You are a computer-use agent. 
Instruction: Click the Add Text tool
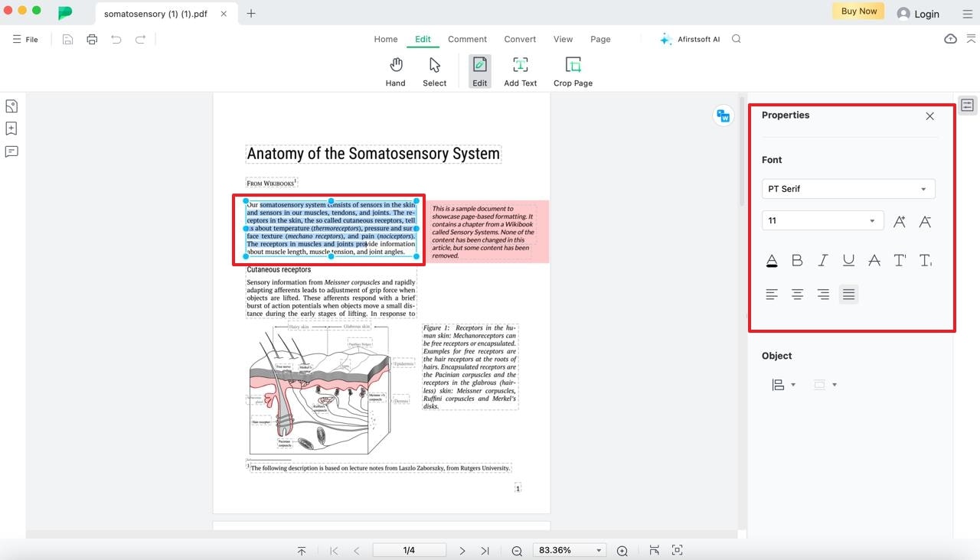coord(520,72)
